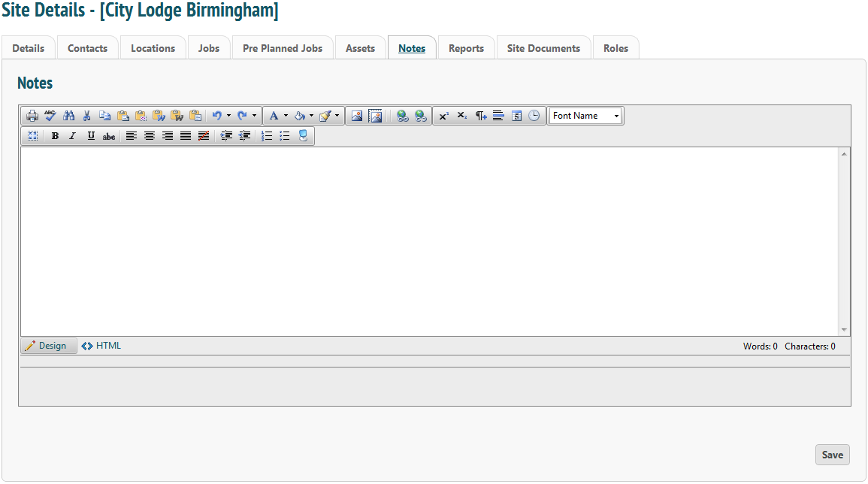Open Find and Replace (binoculars icon)

68,116
